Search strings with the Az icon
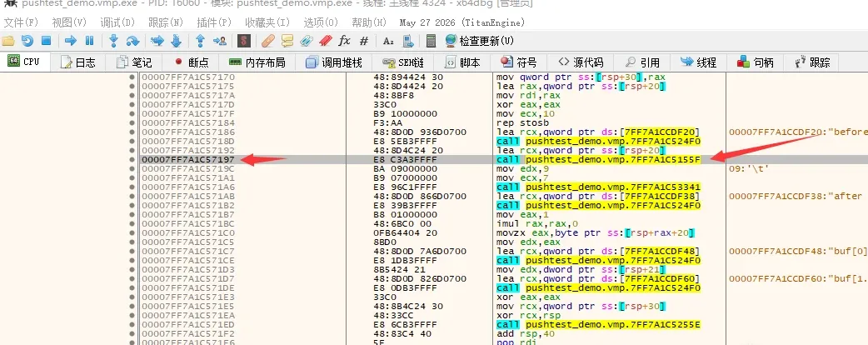 click(389, 41)
